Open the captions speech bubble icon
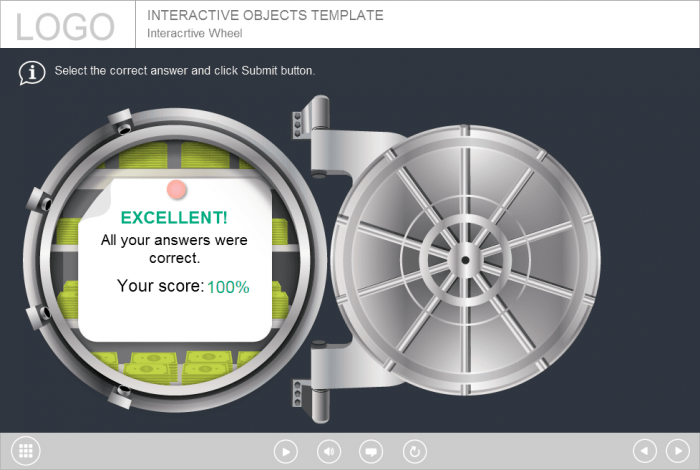 click(371, 452)
